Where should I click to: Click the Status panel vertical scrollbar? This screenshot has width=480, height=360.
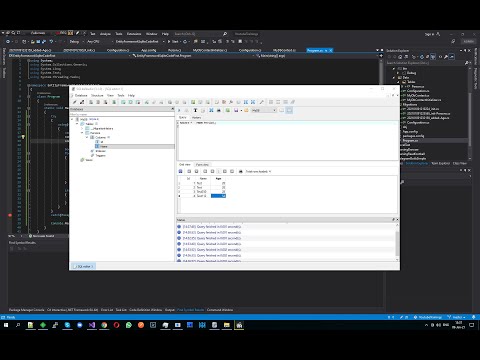click(x=397, y=242)
